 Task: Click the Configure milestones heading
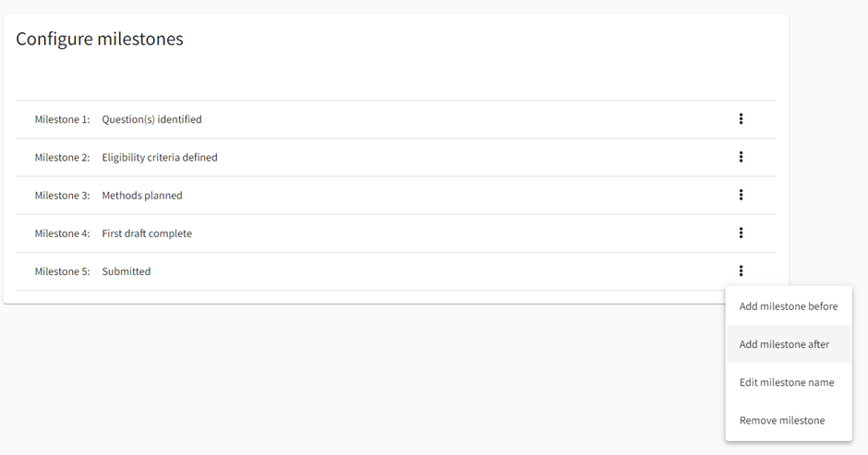(x=100, y=39)
